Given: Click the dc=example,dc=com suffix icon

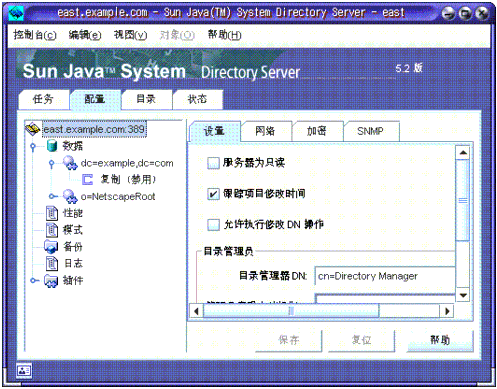Looking at the screenshot, I should pos(70,163).
